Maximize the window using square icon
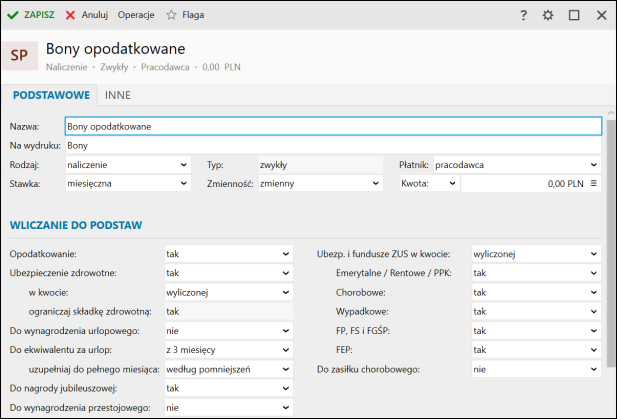This screenshot has width=617, height=419. pyautogui.click(x=574, y=15)
